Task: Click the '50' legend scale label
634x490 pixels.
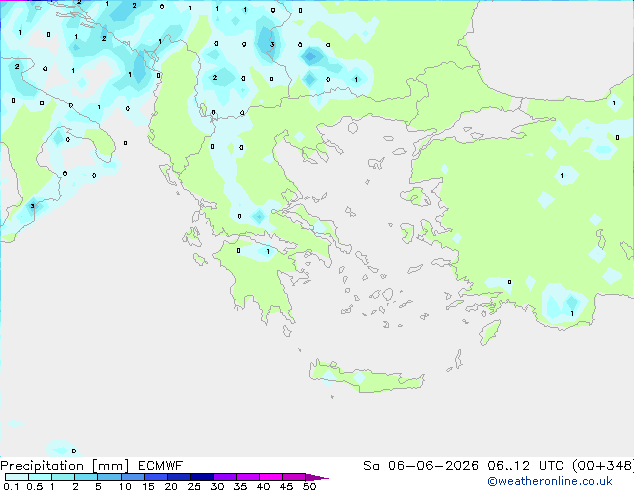Action: 309,486
